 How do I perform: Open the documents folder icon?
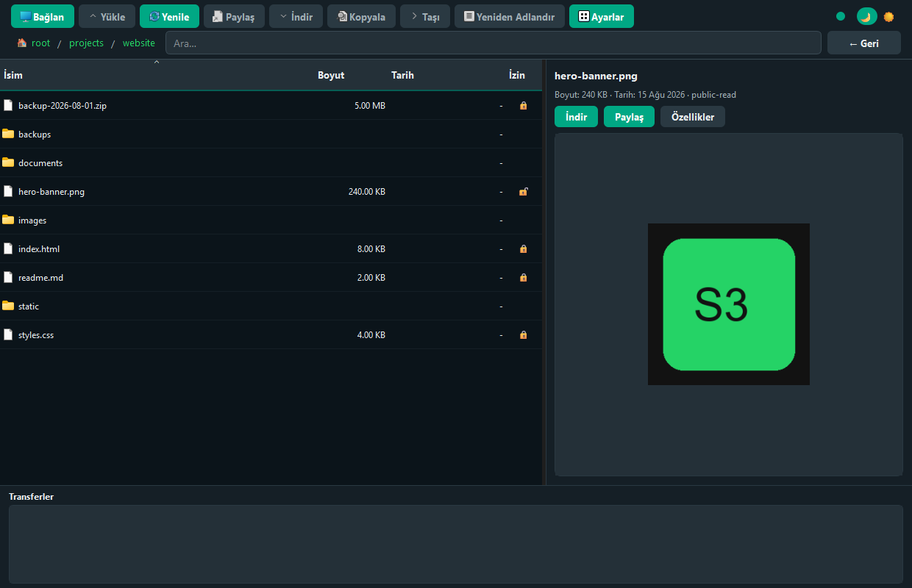click(8, 162)
